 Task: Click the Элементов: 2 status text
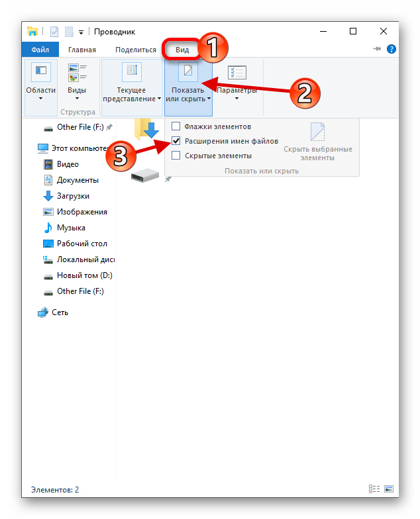pos(55,490)
